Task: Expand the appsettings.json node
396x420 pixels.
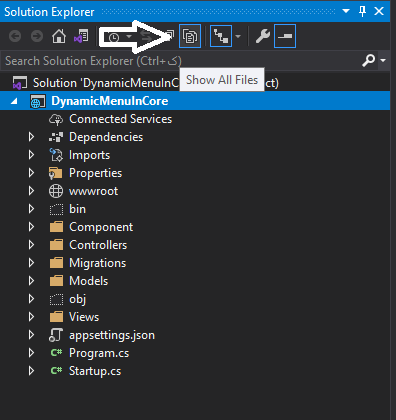Action: click(31, 335)
